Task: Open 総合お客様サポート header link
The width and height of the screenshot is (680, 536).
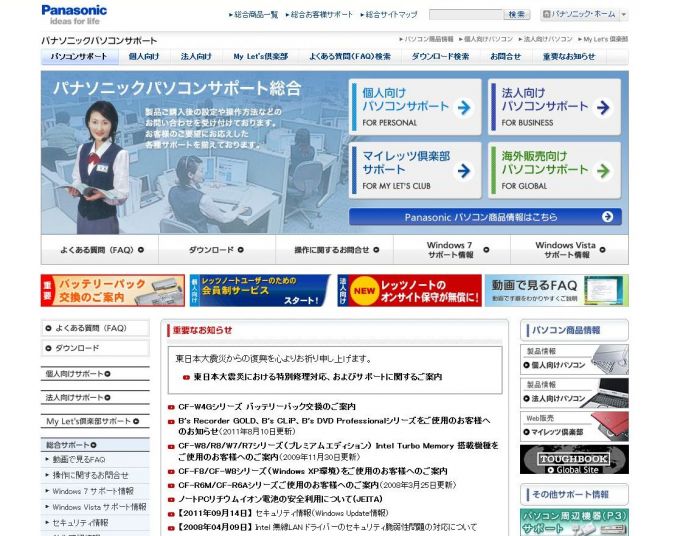Action: point(319,15)
